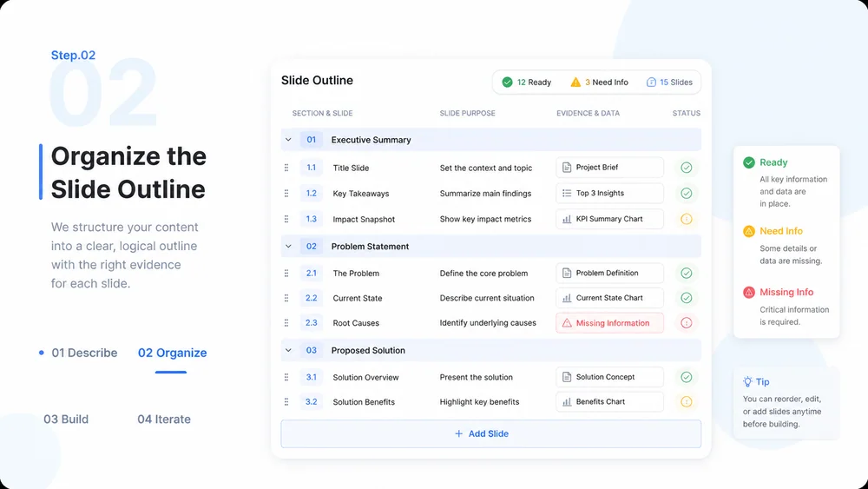Screen dimensions: 868x489
Task: Open the KPI Summary Chart evidence chip
Action: pos(609,219)
